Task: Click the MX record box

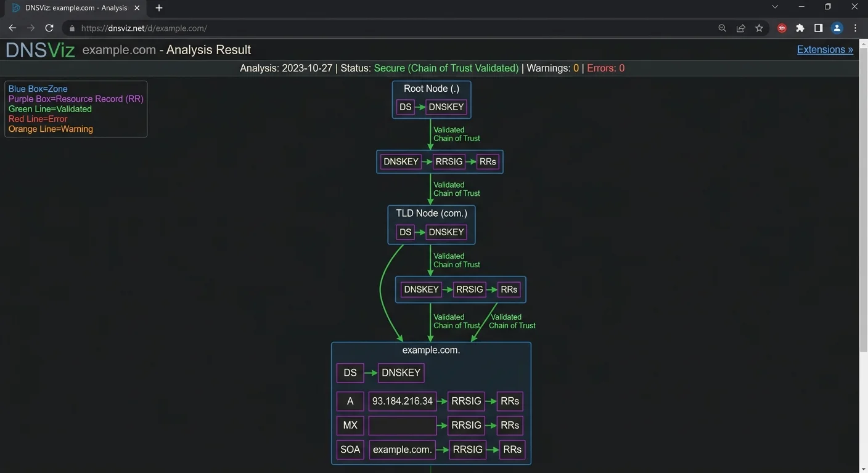Action: [x=350, y=425]
